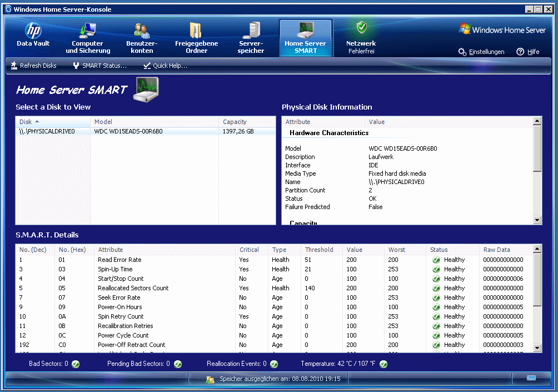Click the keyboard icon in the status bar

click(531, 378)
